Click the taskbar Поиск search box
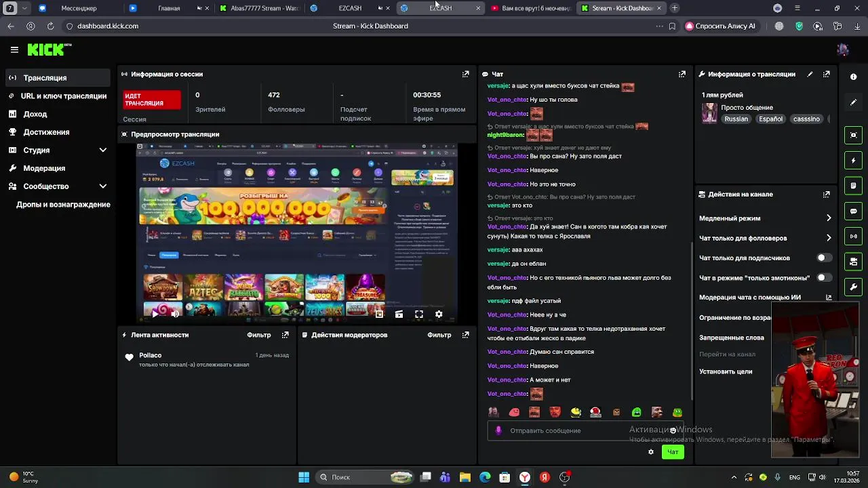 pos(366,477)
